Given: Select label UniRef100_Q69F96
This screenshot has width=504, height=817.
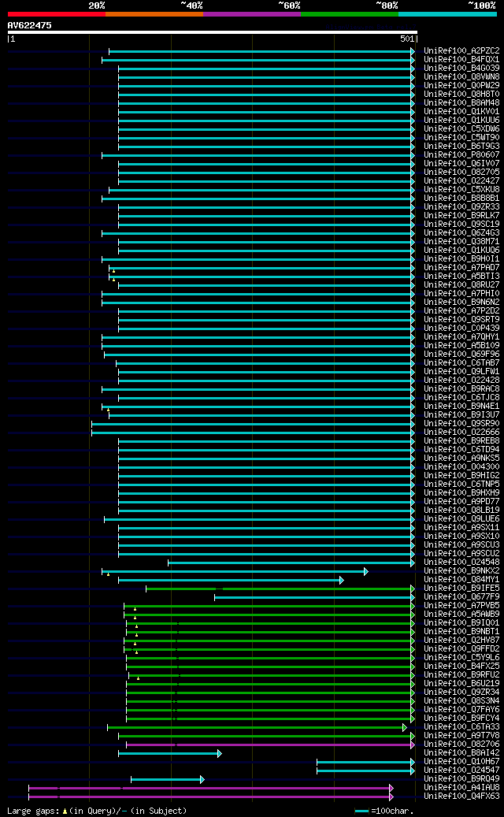Looking at the screenshot, I should [461, 355].
